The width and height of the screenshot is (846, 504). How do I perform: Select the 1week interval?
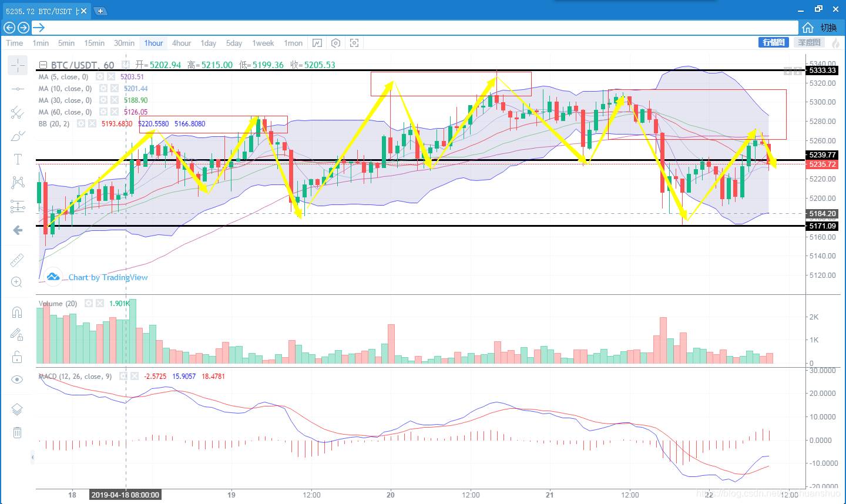pos(263,43)
